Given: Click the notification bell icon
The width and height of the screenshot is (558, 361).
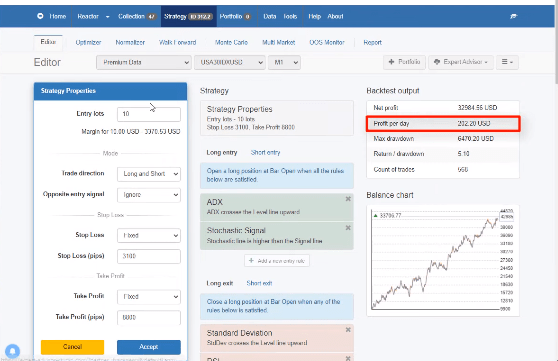Looking at the screenshot, I should click(12, 351).
